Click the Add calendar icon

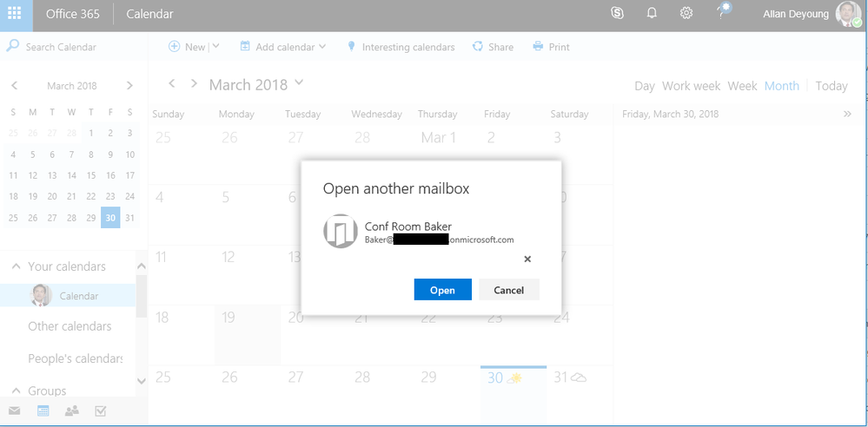(x=245, y=47)
